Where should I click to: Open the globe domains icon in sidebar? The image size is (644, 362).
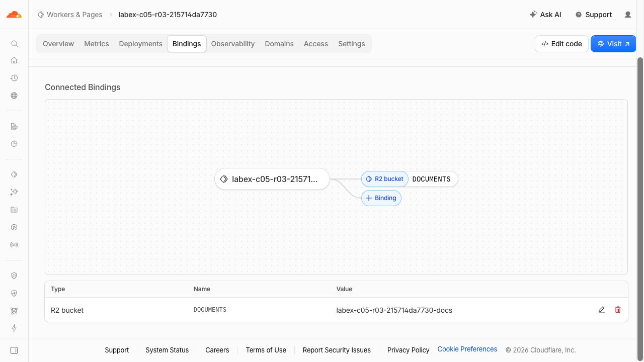coord(14,96)
